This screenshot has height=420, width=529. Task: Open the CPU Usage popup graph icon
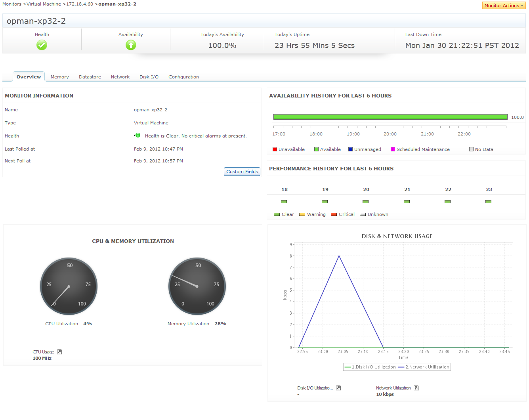click(59, 352)
